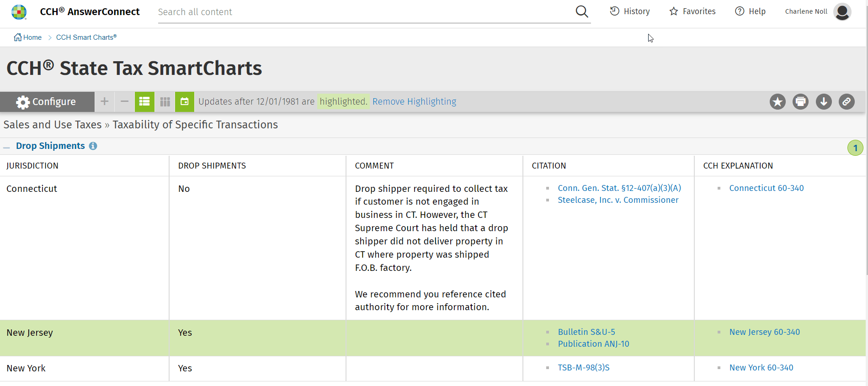Screen dimensions: 868x386
Task: Click the print chart icon
Action: click(800, 101)
